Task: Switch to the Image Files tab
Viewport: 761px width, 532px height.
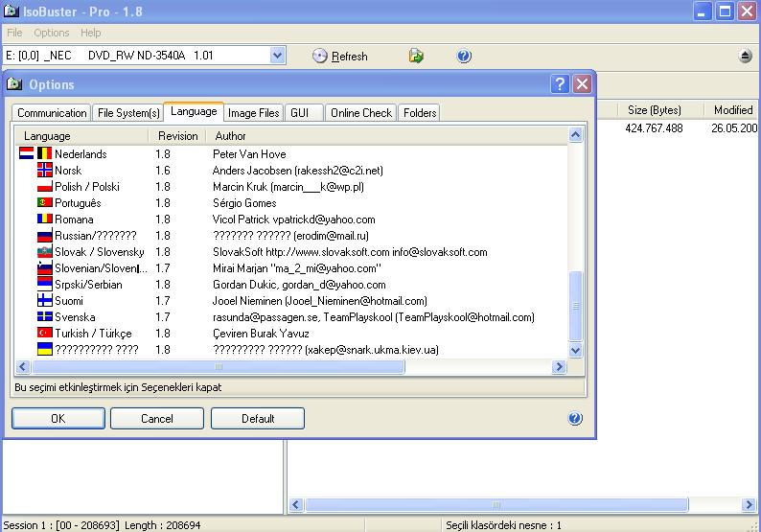Action: (254, 113)
